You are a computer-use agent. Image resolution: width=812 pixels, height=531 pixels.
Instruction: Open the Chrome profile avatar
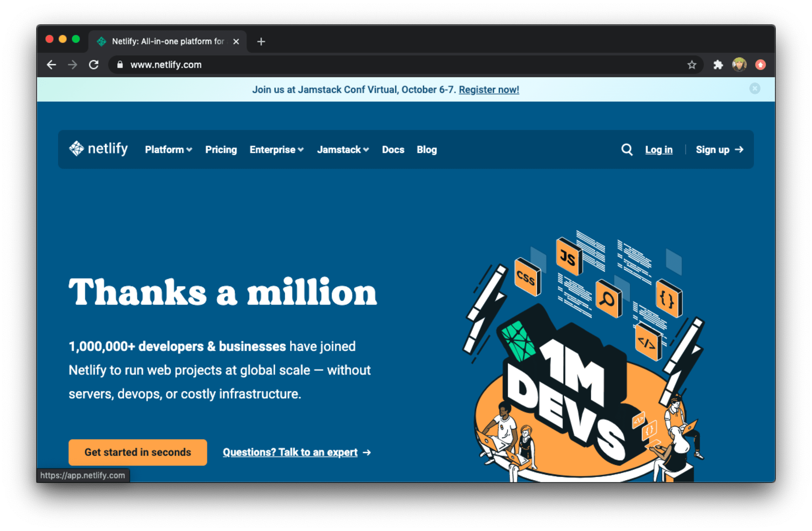tap(739, 64)
